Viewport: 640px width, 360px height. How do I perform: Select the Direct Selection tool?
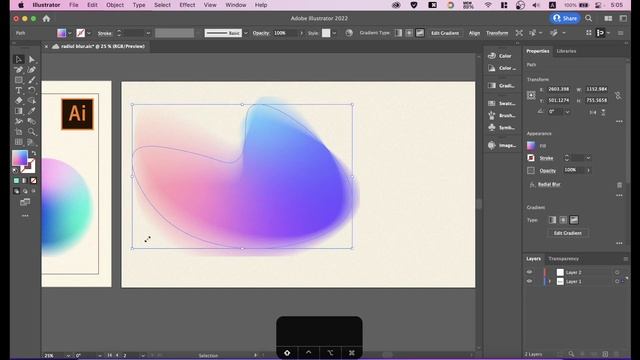(x=32, y=60)
